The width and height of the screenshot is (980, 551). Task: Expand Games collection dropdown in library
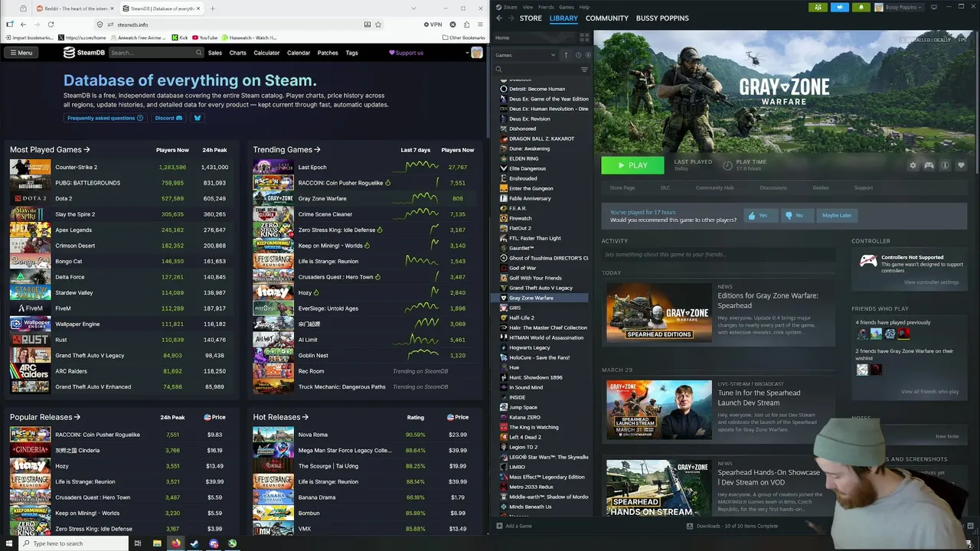tap(553, 55)
